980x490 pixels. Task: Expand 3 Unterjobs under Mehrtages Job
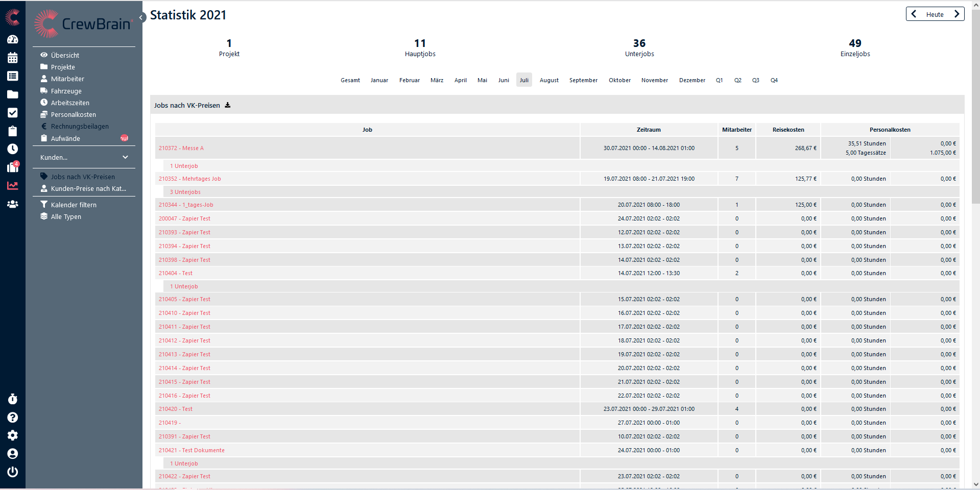[x=185, y=192]
